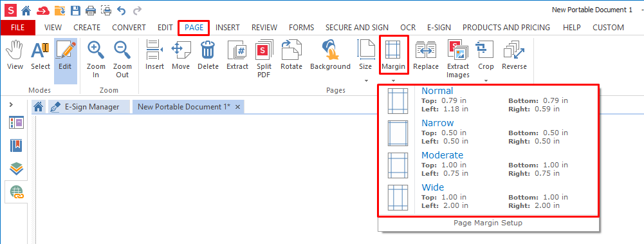Open the bookmarks panel icon
This screenshot has width=644, height=244.
coord(17,145)
